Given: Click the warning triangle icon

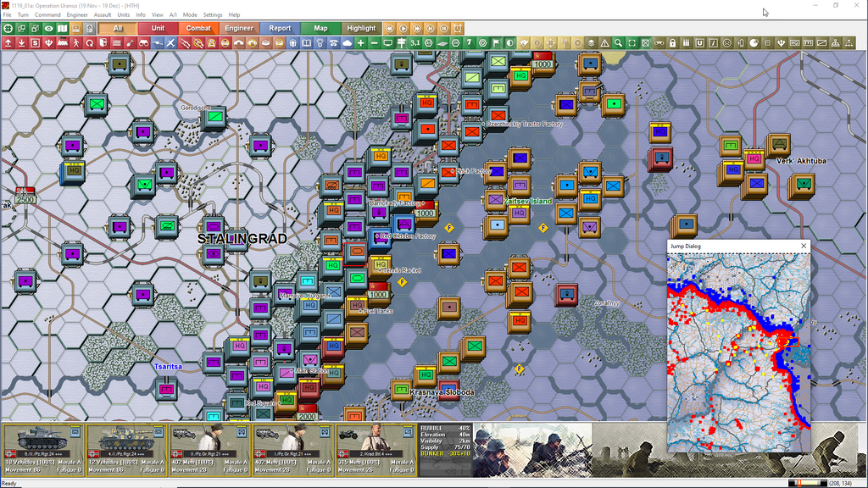Looking at the screenshot, I should [605, 42].
